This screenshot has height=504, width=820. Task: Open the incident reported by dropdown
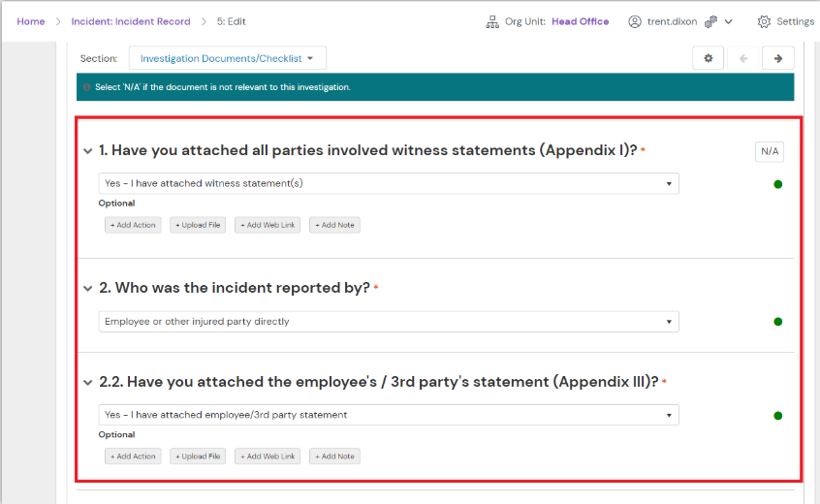389,321
